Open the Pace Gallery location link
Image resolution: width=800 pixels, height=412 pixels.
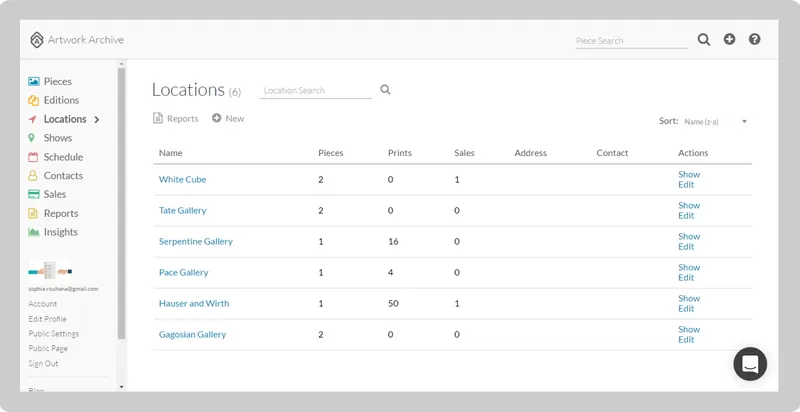tap(184, 273)
